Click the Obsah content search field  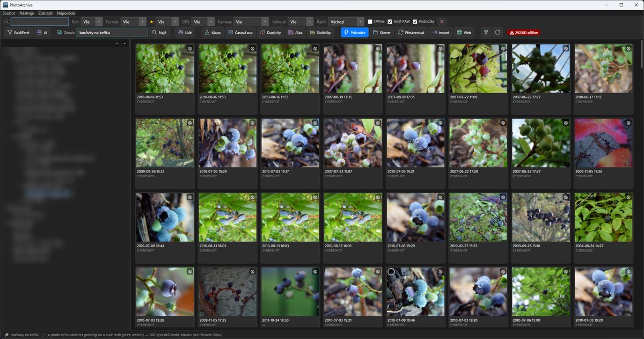(112, 32)
